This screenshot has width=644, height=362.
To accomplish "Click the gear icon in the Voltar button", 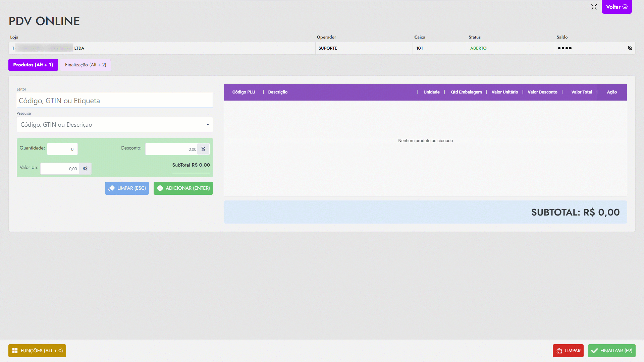I will (625, 7).
